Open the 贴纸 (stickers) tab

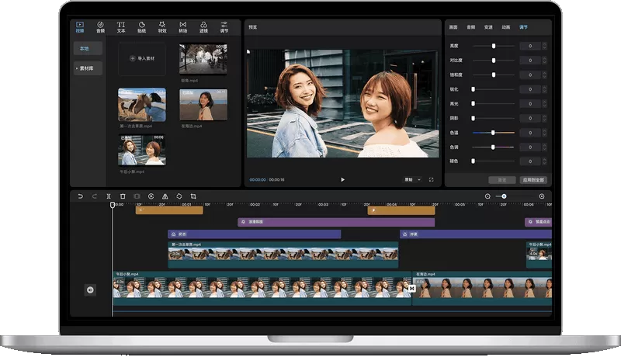[142, 27]
